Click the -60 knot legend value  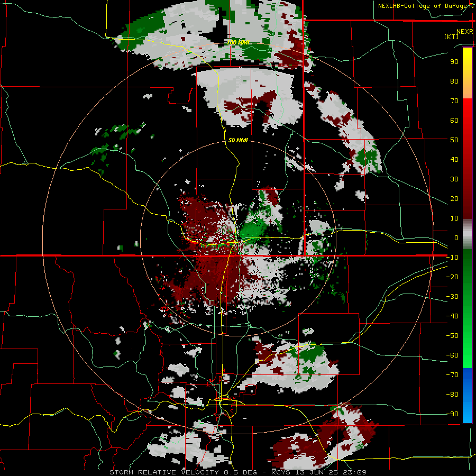tap(452, 355)
